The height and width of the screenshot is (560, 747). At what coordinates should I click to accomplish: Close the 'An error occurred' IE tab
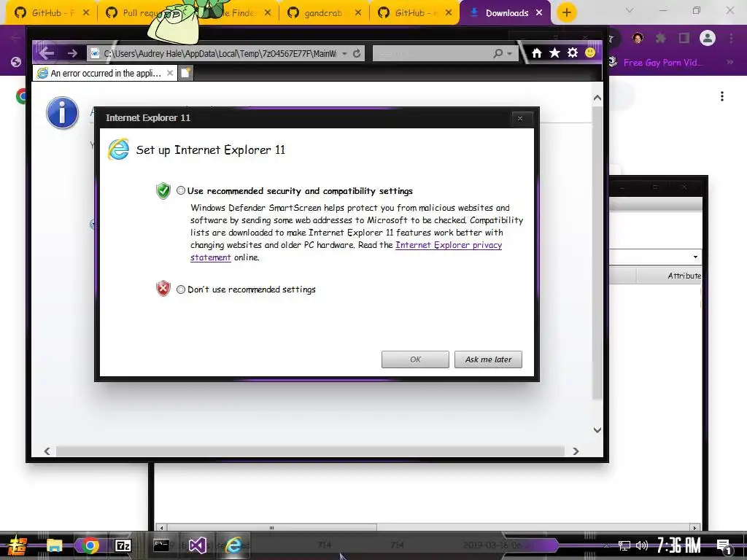[169, 73]
